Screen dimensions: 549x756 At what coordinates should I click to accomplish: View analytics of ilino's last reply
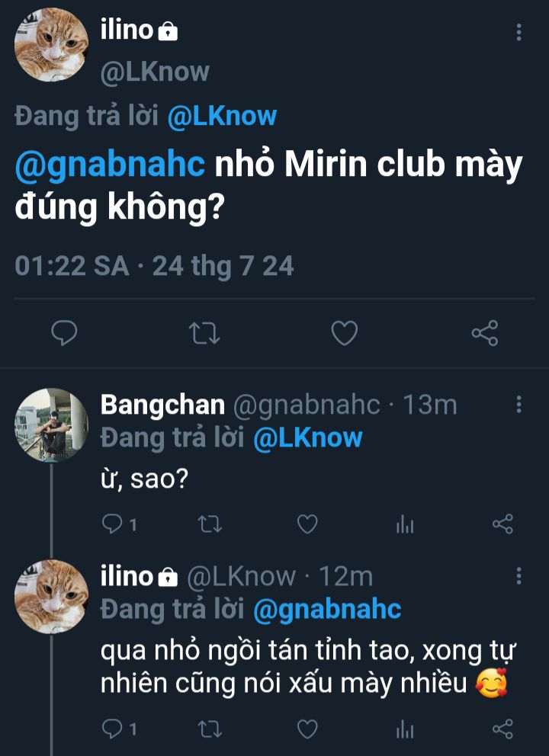[405, 729]
